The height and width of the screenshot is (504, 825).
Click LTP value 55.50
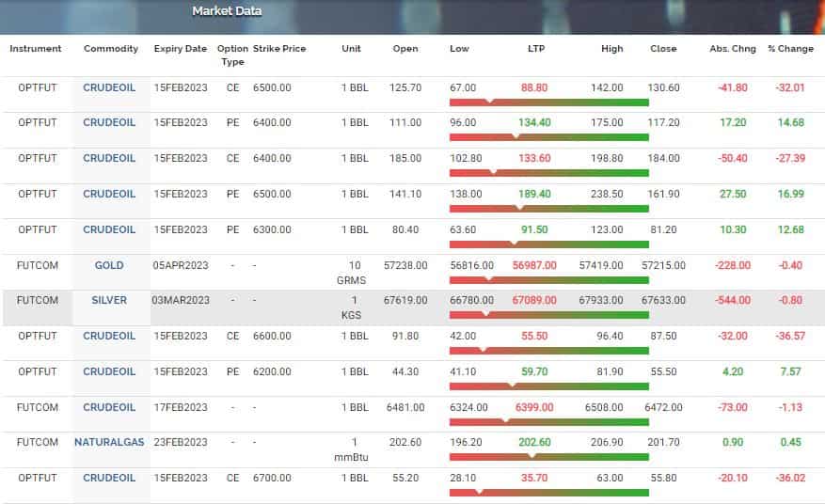pyautogui.click(x=534, y=336)
